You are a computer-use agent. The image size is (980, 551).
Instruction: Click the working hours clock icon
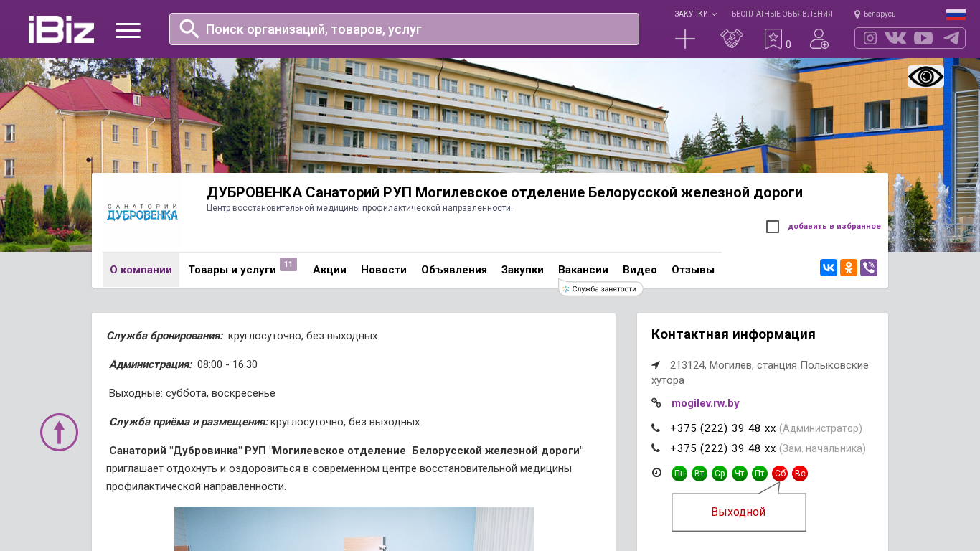click(656, 473)
